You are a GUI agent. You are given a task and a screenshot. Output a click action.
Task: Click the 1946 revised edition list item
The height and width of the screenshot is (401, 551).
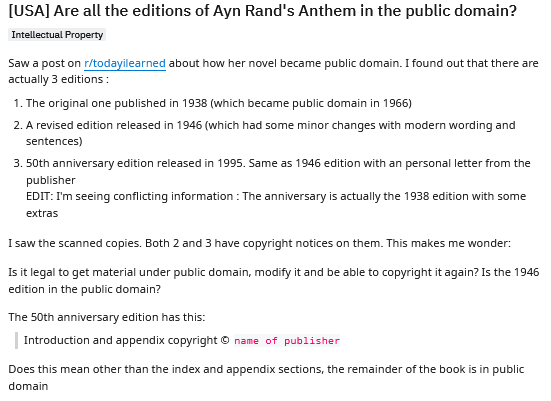coord(271,133)
